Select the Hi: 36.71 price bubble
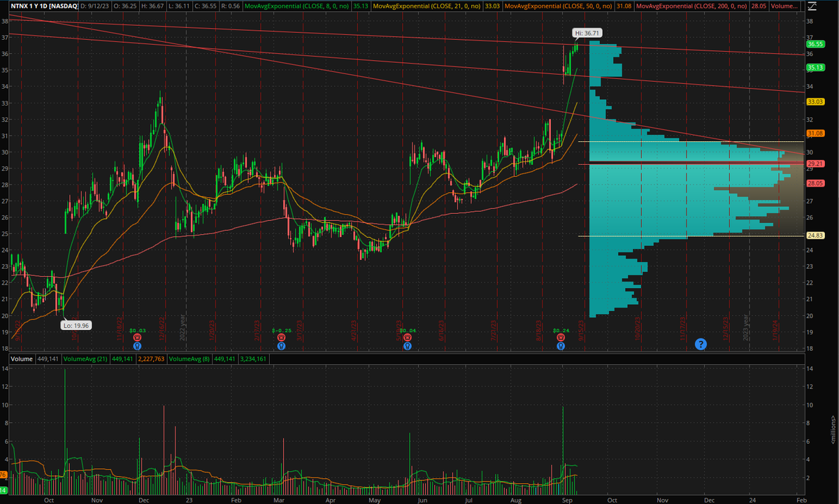The width and height of the screenshot is (839, 504). click(x=587, y=33)
